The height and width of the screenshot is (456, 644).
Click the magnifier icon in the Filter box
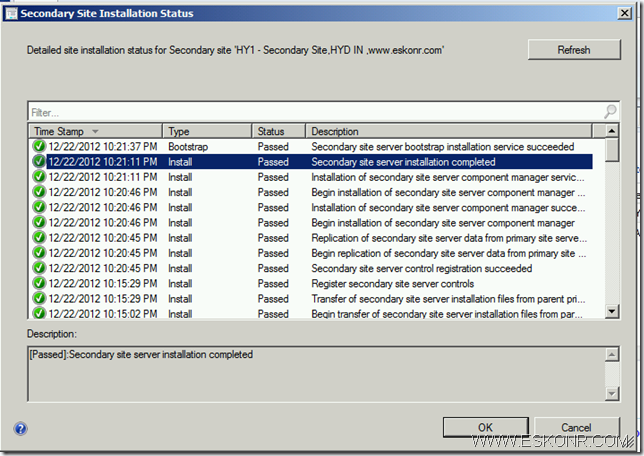click(610, 111)
